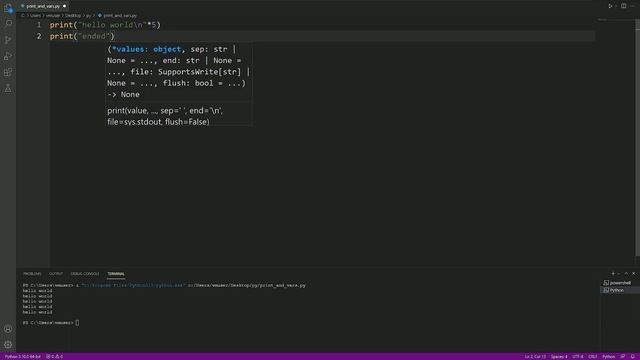
Task: Place cursor on line 2 print ended code
Action: click(82, 36)
